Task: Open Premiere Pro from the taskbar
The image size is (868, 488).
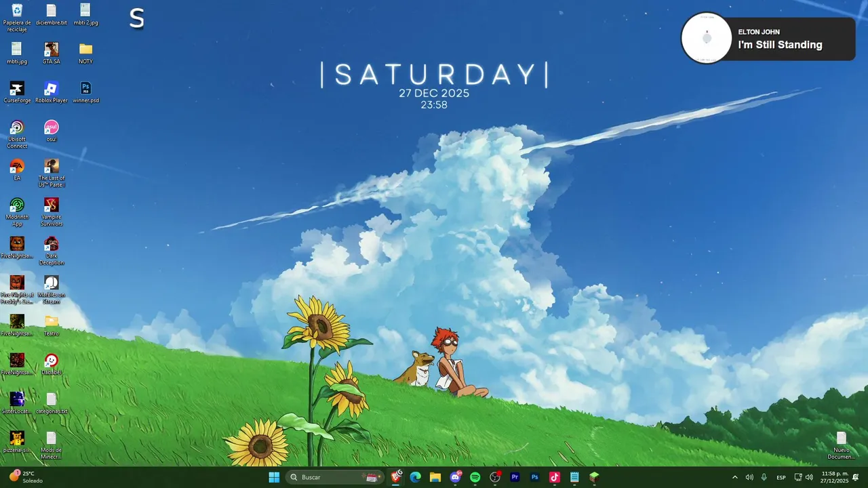Action: (x=515, y=477)
